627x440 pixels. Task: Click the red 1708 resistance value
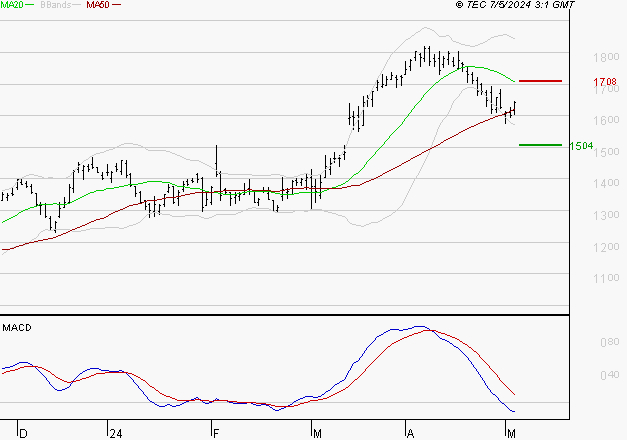pyautogui.click(x=605, y=82)
